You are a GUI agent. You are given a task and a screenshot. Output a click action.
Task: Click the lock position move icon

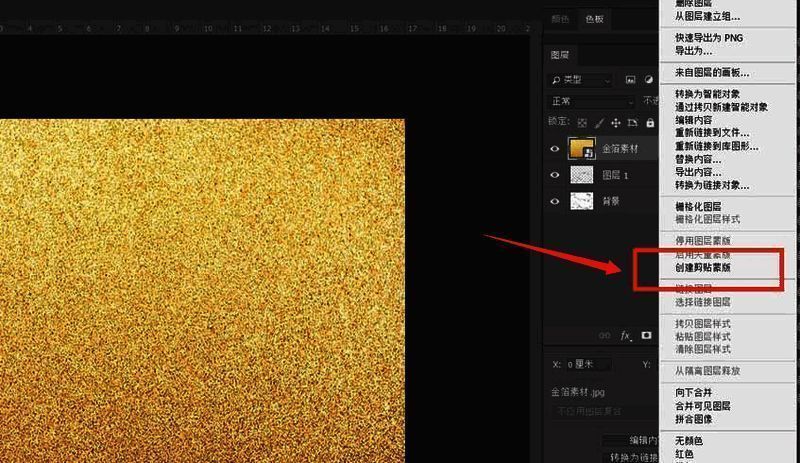[615, 123]
